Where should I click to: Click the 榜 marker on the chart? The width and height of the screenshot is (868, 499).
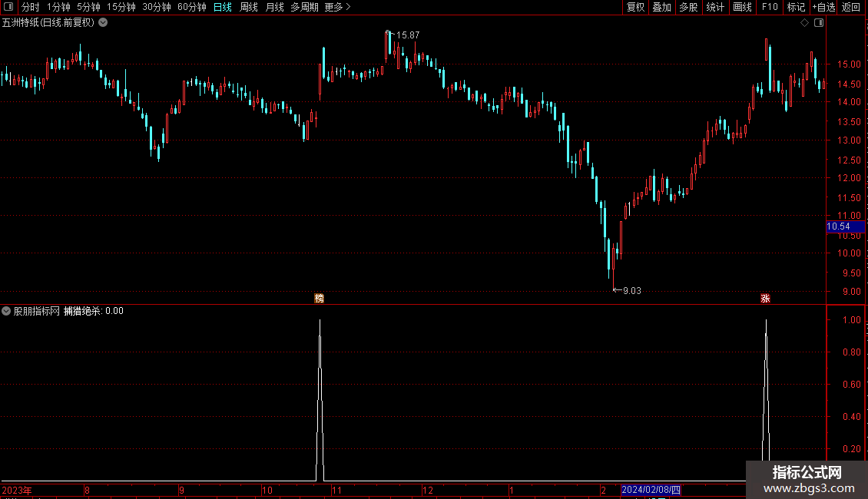click(x=320, y=298)
